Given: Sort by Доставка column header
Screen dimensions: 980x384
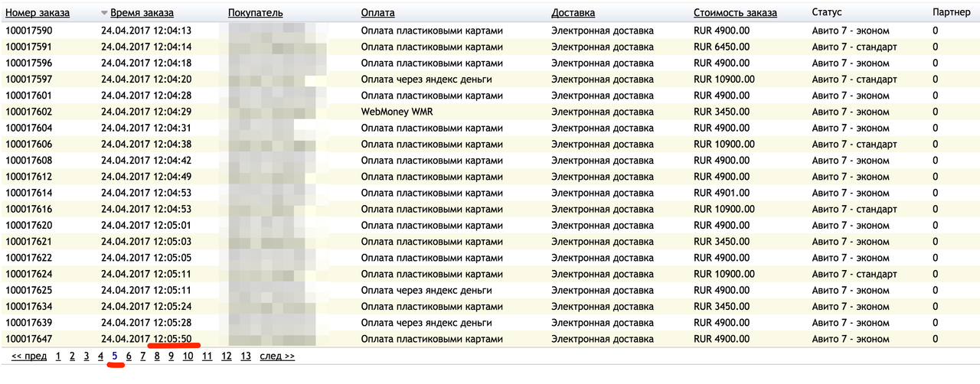Looking at the screenshot, I should click(x=573, y=13).
